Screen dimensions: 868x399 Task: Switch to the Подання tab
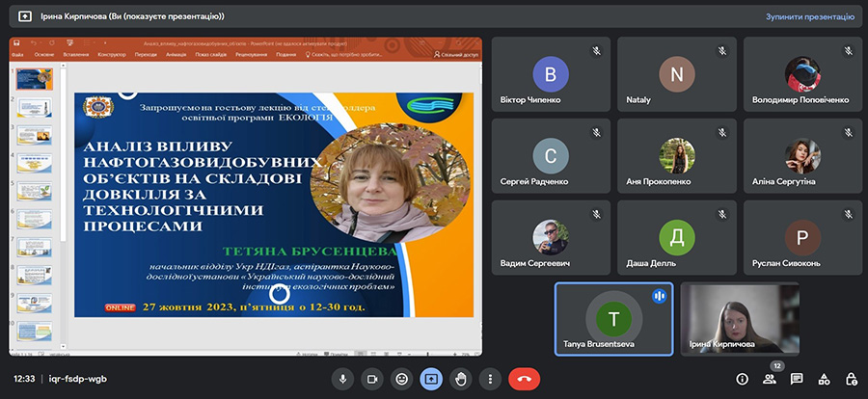286,55
